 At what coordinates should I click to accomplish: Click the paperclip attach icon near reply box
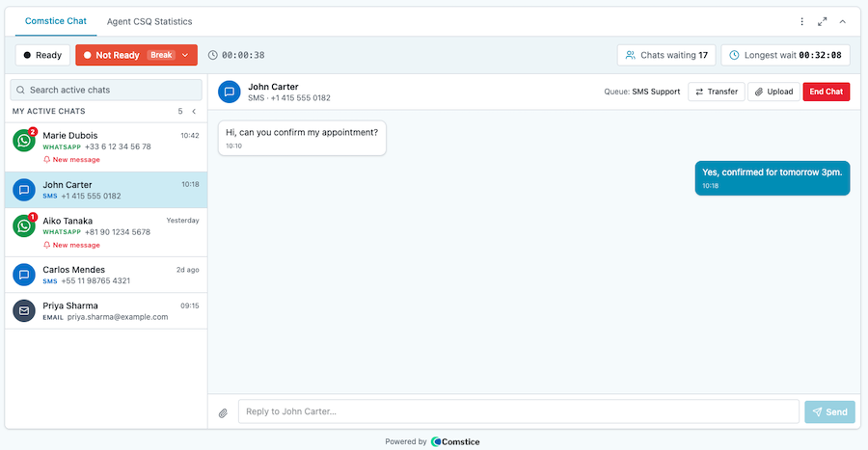click(x=223, y=413)
